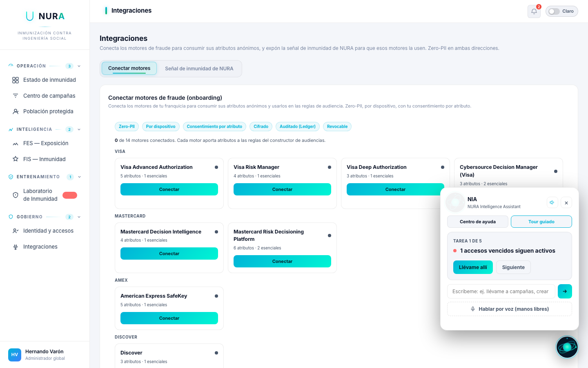Image resolution: width=588 pixels, height=368 pixels.
Task: Connect Visa Risk Manager engine
Action: (282, 189)
